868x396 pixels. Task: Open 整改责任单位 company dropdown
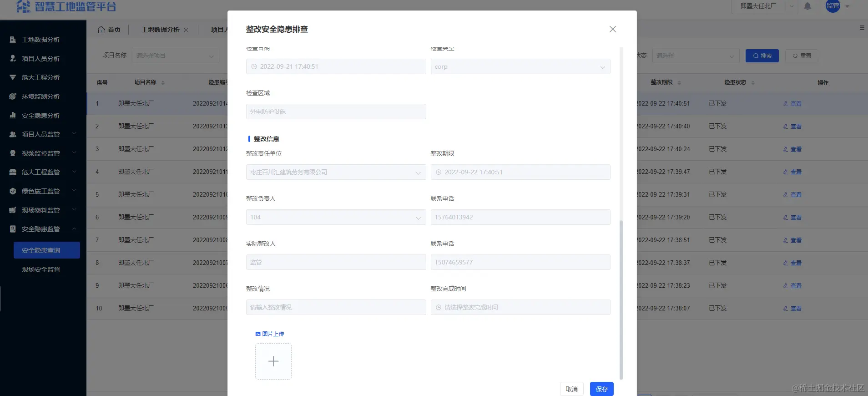[x=336, y=172]
